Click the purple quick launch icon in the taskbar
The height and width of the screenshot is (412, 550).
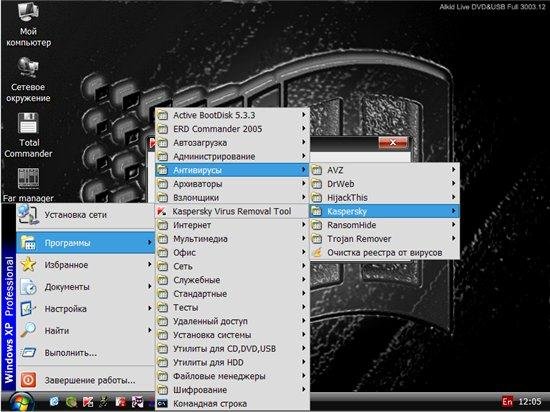(138, 402)
